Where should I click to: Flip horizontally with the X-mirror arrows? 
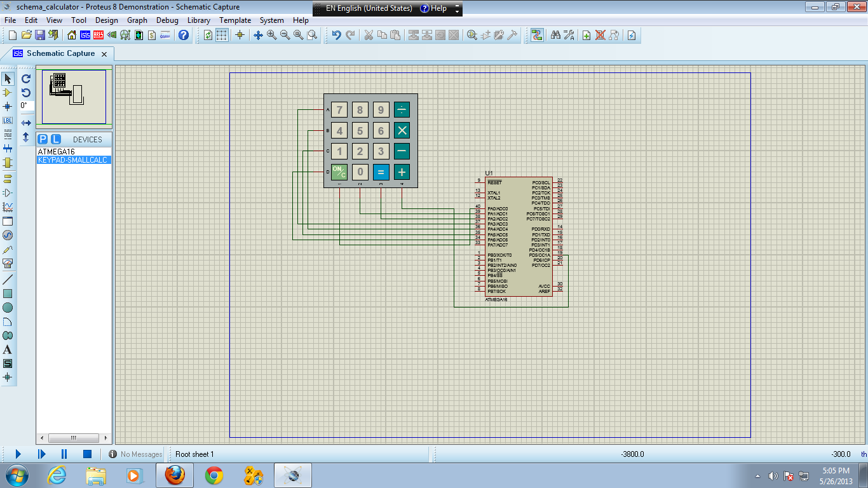26,123
